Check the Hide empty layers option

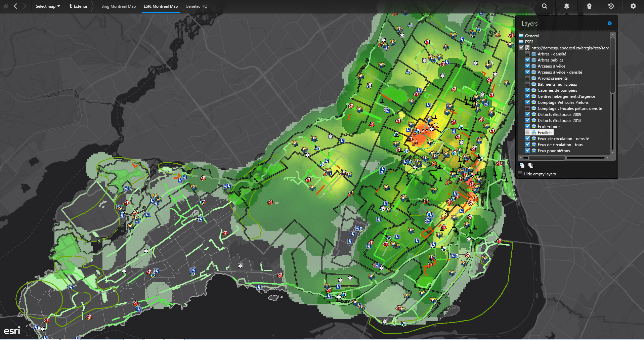(x=520, y=174)
